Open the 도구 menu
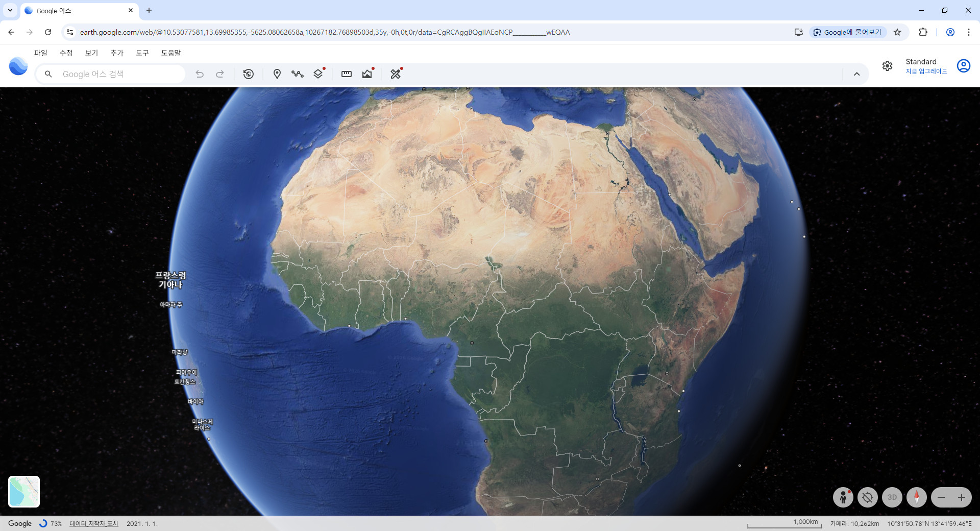This screenshot has height=531, width=980. click(x=142, y=53)
